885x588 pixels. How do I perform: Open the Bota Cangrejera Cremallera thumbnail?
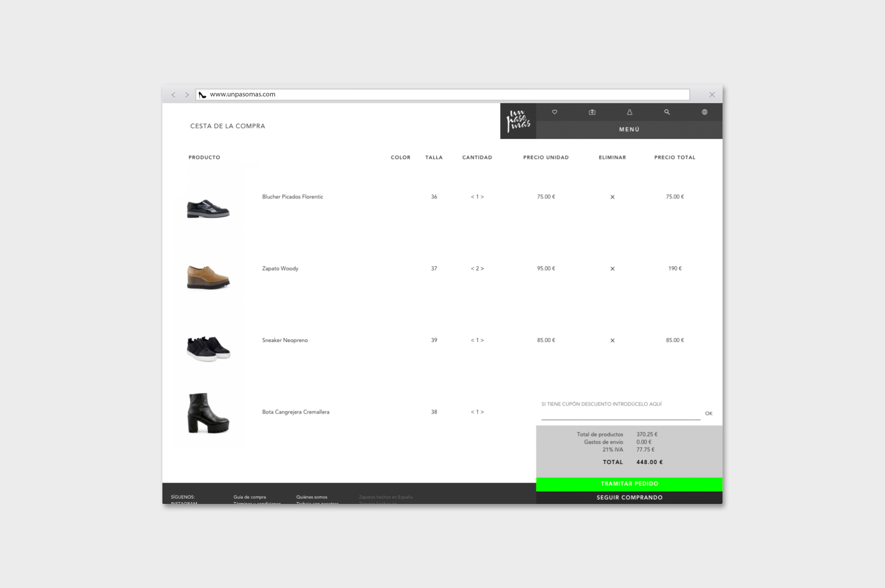point(208,413)
